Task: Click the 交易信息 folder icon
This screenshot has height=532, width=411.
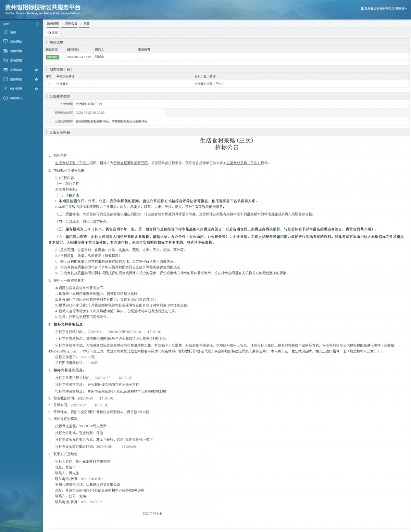Action: (5, 70)
